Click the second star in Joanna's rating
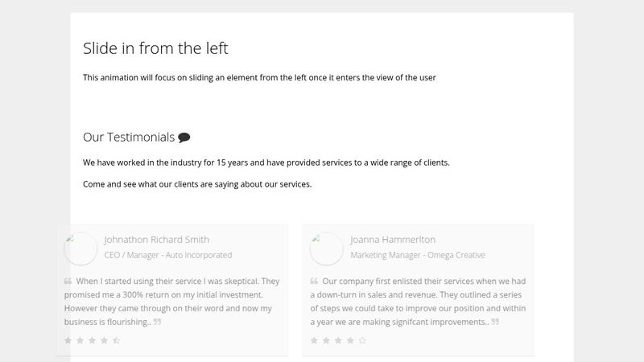Viewport: 644px width, 362px height. (x=326, y=340)
